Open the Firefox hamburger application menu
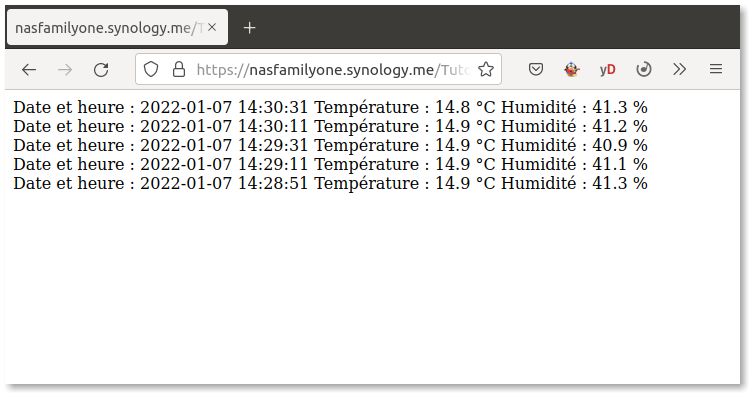749x393 pixels. pyautogui.click(x=716, y=69)
